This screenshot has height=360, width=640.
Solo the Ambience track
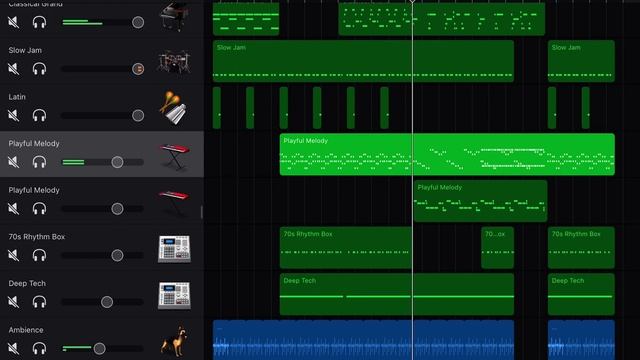[39, 348]
